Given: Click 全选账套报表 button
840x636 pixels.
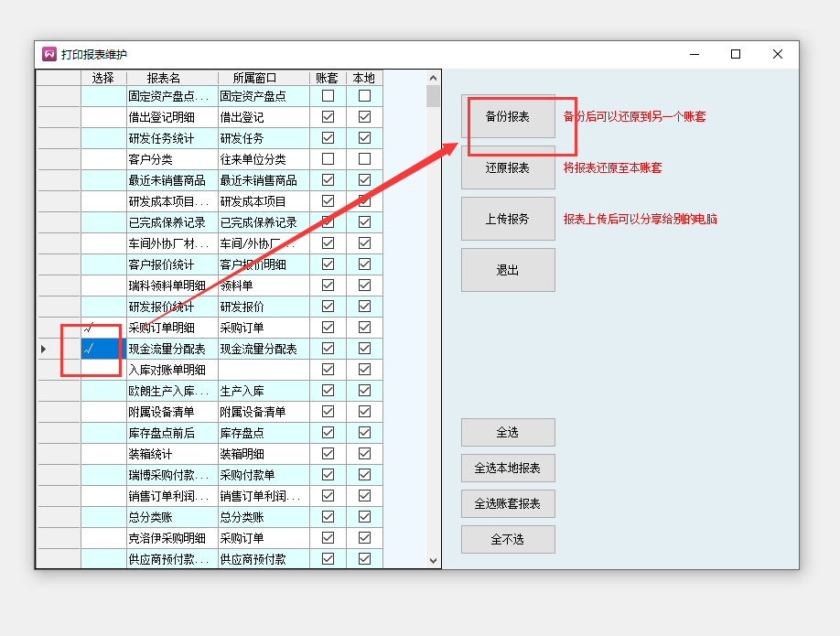Looking at the screenshot, I should (508, 503).
